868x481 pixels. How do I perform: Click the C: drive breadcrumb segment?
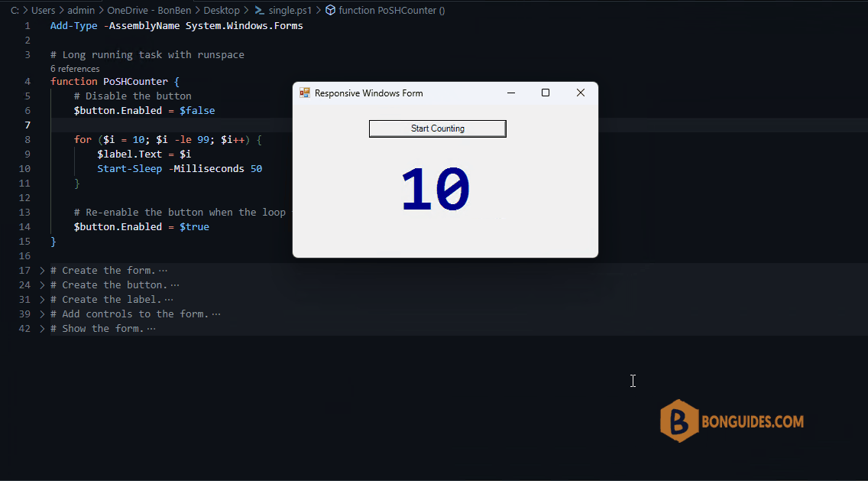point(15,10)
